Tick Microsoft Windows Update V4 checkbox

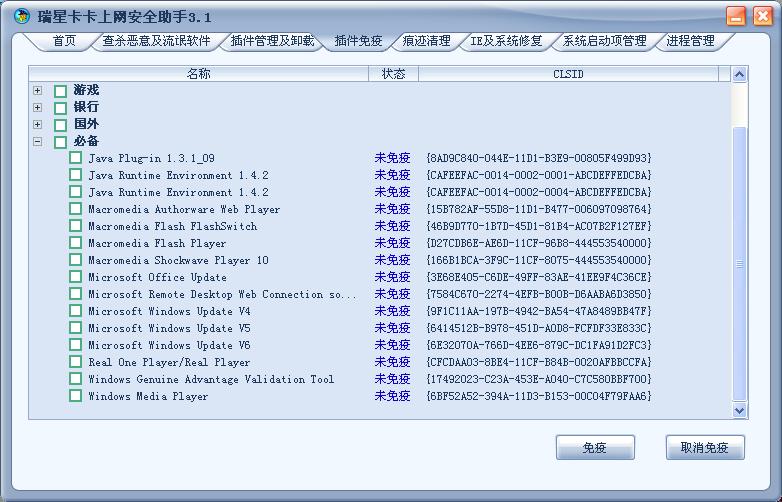75,311
